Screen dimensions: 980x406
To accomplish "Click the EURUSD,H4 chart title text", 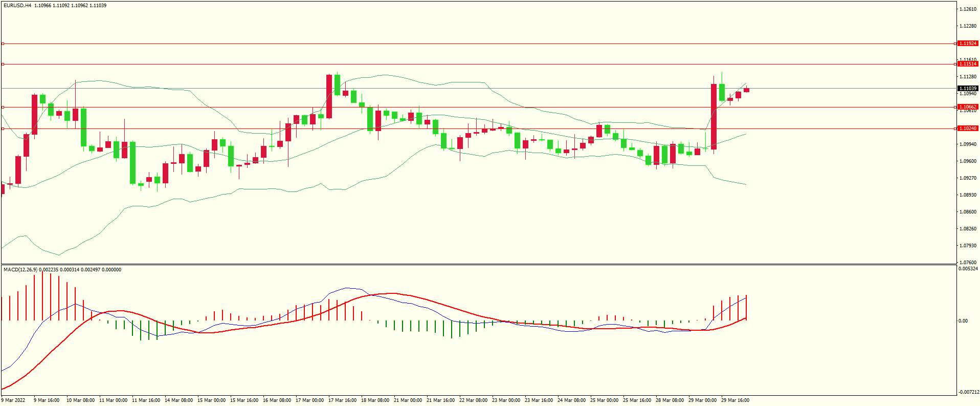I will 17,6.
